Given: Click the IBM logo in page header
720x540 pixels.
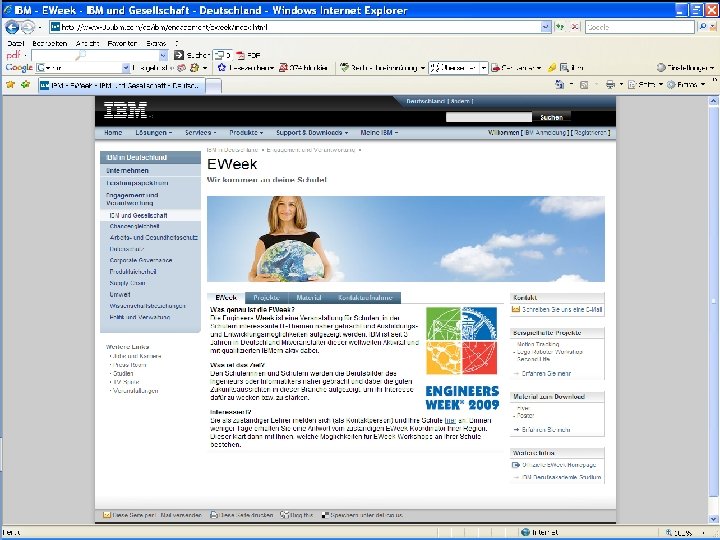Looking at the screenshot, I should point(125,110).
